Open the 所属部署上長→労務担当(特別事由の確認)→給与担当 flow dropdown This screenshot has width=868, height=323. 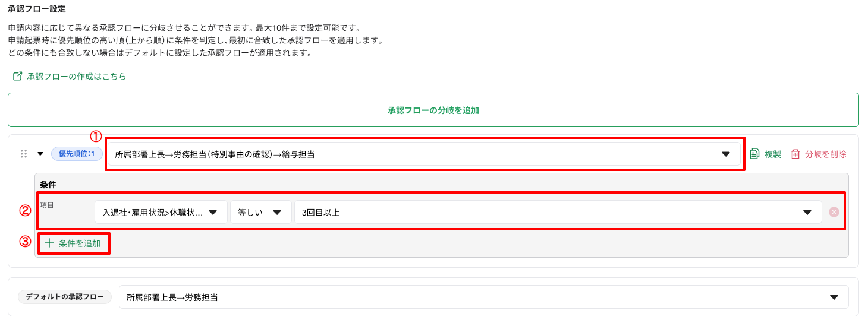tap(424, 154)
